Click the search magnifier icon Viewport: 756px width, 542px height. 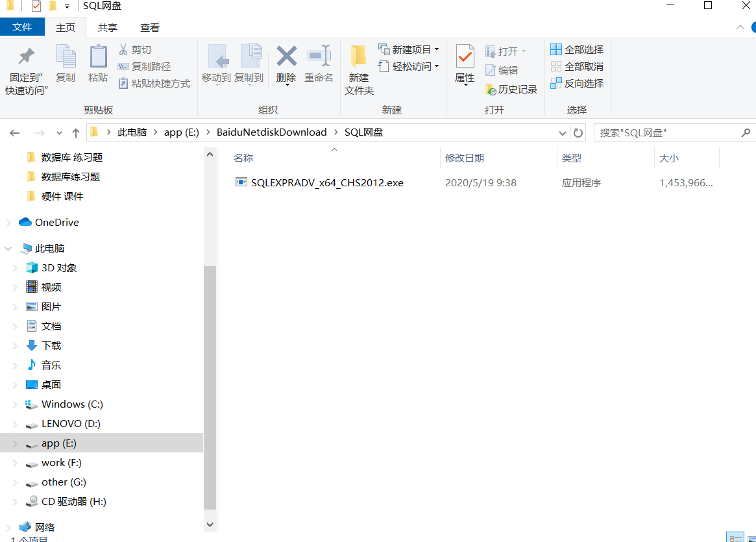(746, 132)
